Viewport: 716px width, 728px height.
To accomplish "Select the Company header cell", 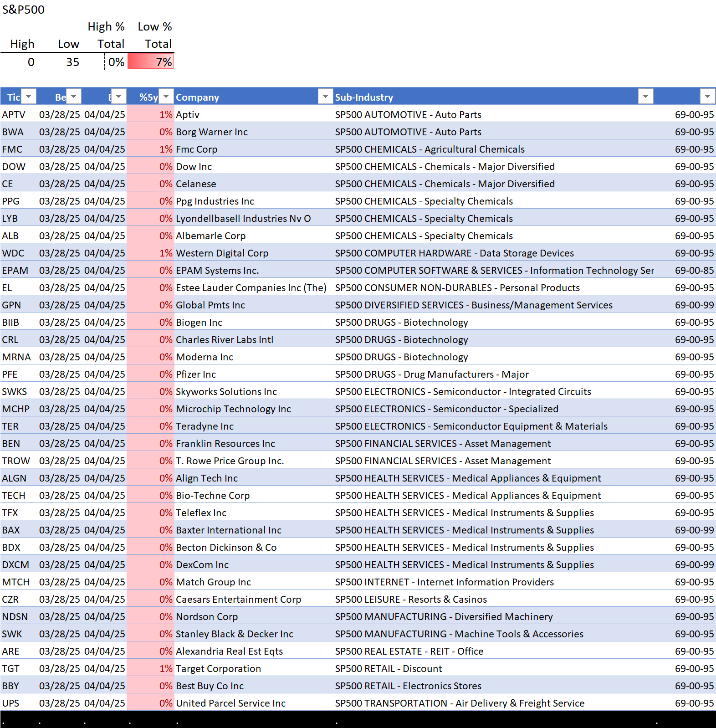I will tap(253, 97).
